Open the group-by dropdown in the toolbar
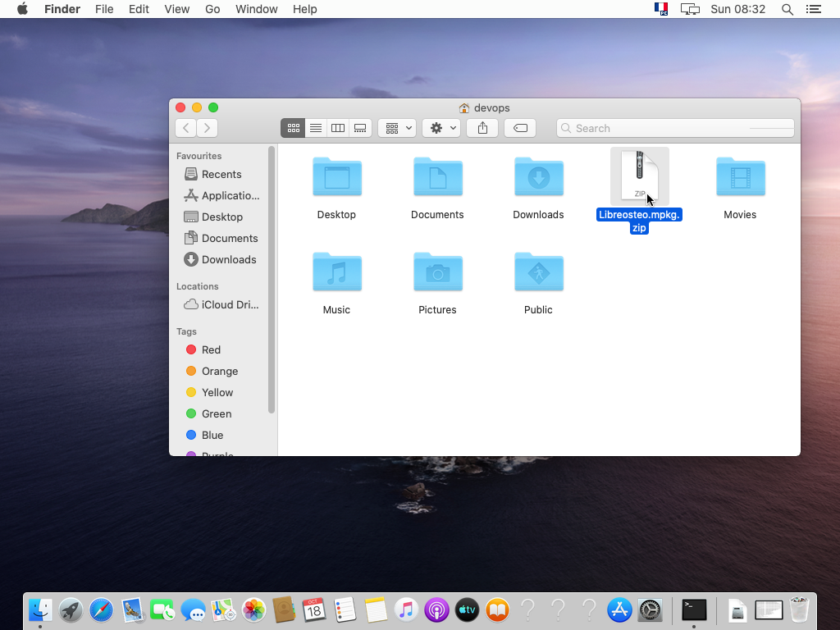The height and width of the screenshot is (630, 840). point(397,128)
